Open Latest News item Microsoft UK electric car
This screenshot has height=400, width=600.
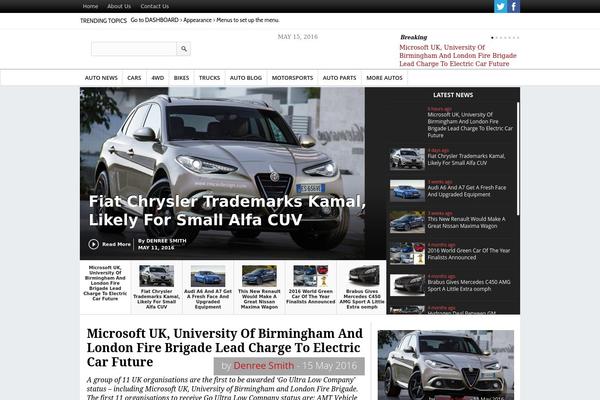pyautogui.click(x=470, y=125)
